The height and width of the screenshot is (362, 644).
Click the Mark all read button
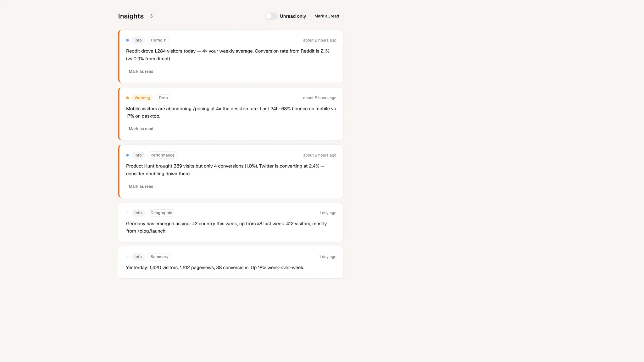pyautogui.click(x=327, y=16)
